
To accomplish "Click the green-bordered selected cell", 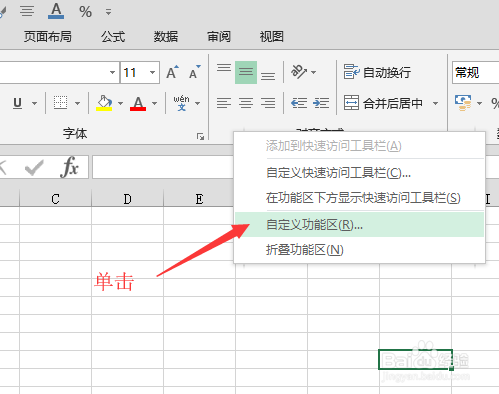I will click(x=415, y=359).
